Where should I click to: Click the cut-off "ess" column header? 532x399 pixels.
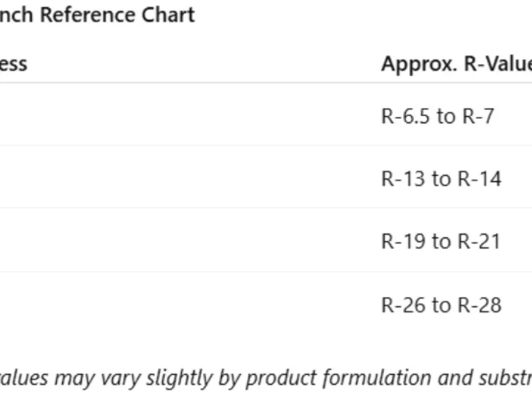point(13,64)
